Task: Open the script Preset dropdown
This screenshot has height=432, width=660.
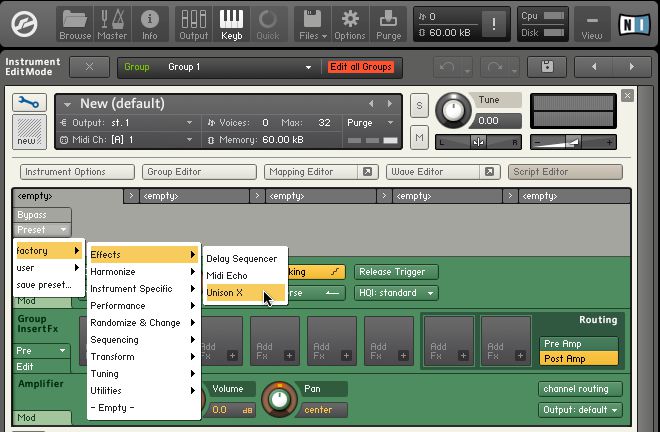Action: (42, 230)
